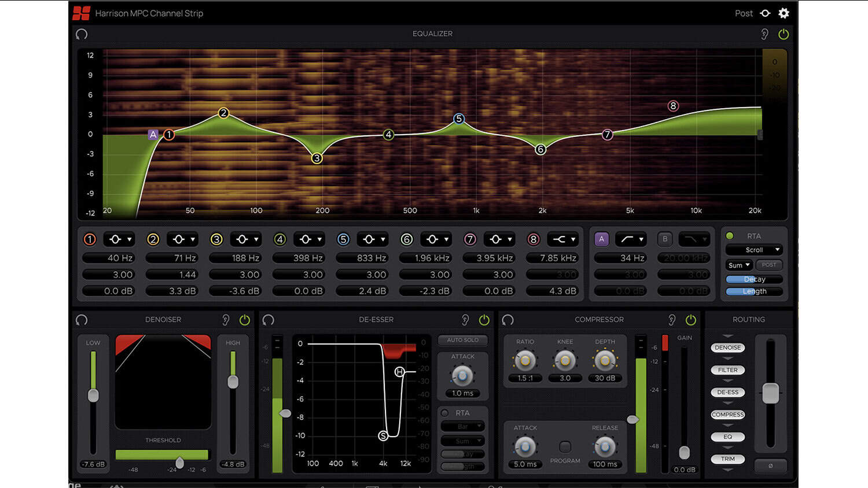The image size is (868, 488).
Task: Select EQ node 6 on the curve
Action: point(540,149)
